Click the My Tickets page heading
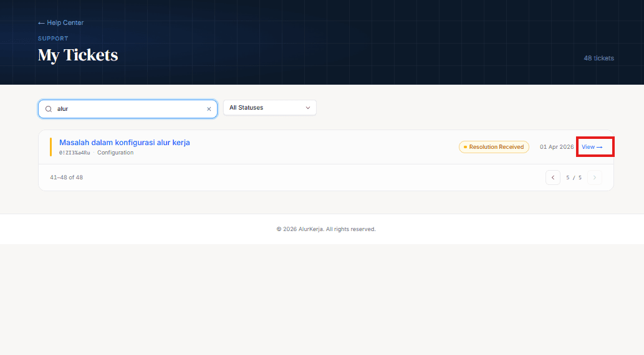The image size is (644, 355). pos(78,55)
